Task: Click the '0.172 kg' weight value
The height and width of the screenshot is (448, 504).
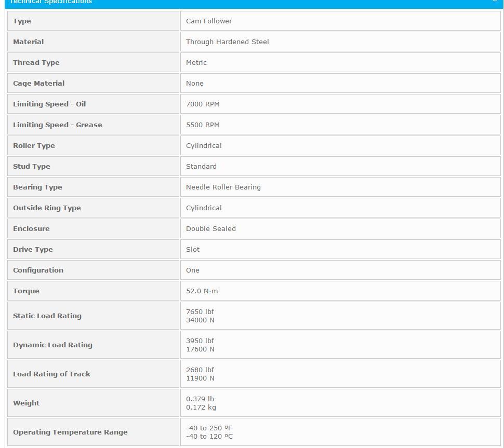Action: click(201, 408)
